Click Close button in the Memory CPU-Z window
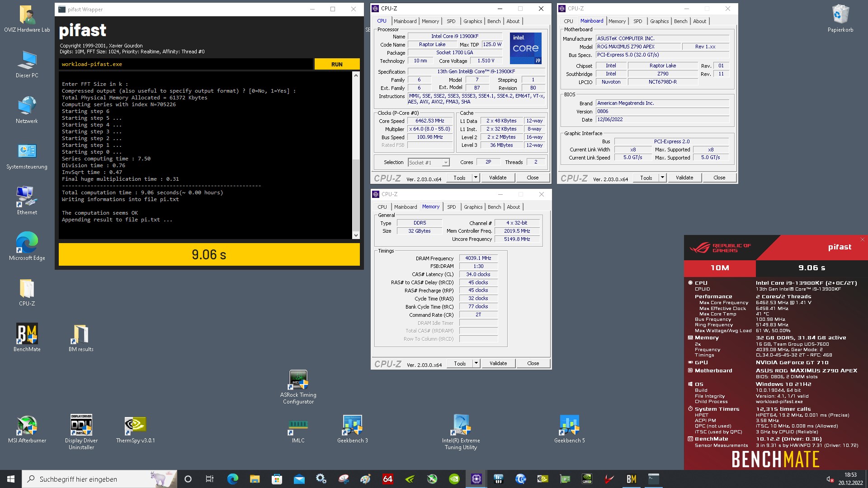 (533, 363)
